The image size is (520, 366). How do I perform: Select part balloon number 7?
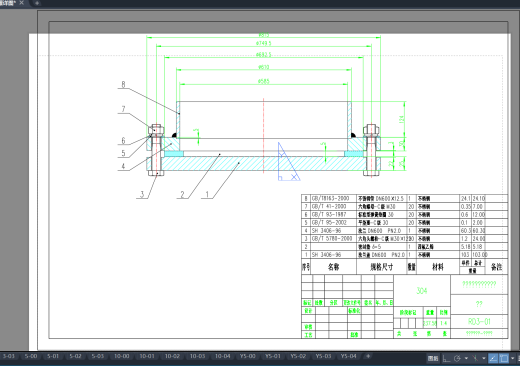(123, 109)
